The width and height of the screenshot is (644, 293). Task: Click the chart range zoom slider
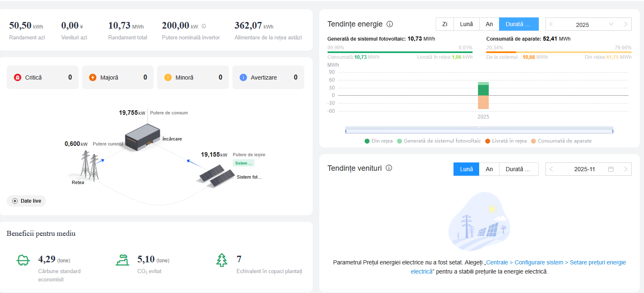tap(479, 131)
